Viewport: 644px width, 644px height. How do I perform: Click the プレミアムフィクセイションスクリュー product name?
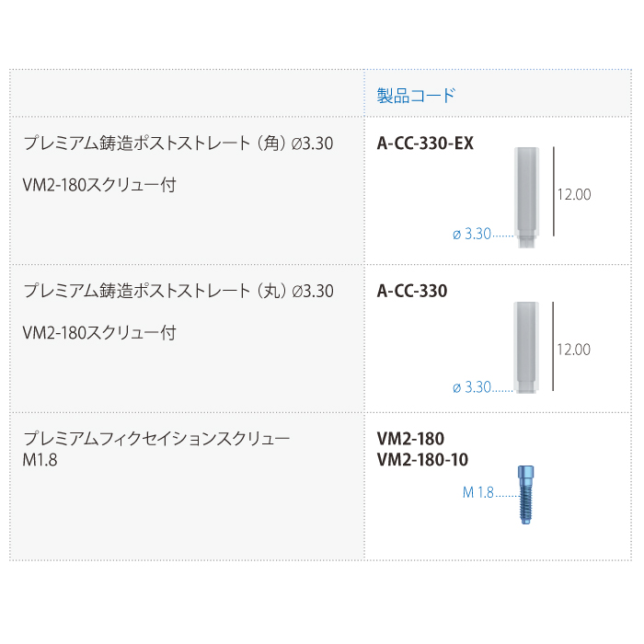pos(156,439)
